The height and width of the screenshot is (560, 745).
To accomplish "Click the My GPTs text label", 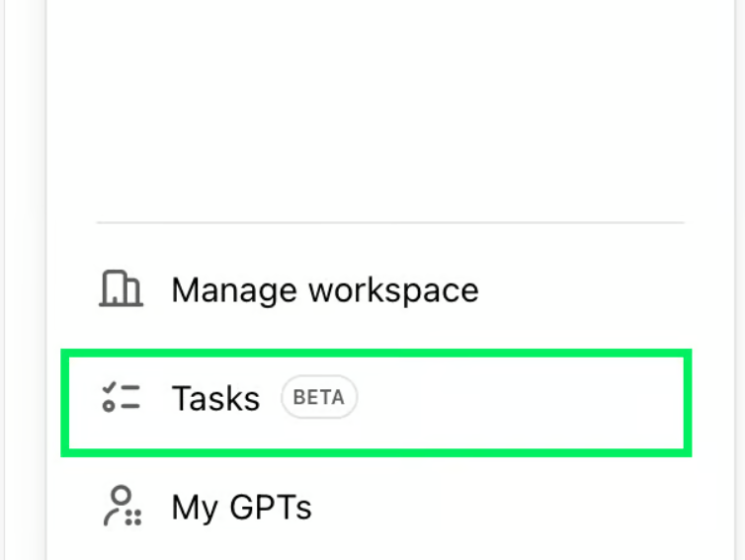I will [242, 508].
